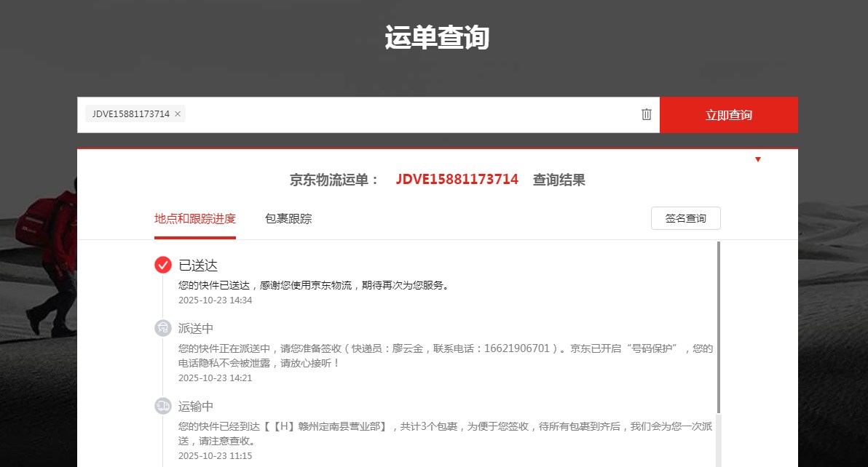Image resolution: width=868 pixels, height=467 pixels.
Task: Click the courier phone number 16621906701
Action: (x=516, y=348)
